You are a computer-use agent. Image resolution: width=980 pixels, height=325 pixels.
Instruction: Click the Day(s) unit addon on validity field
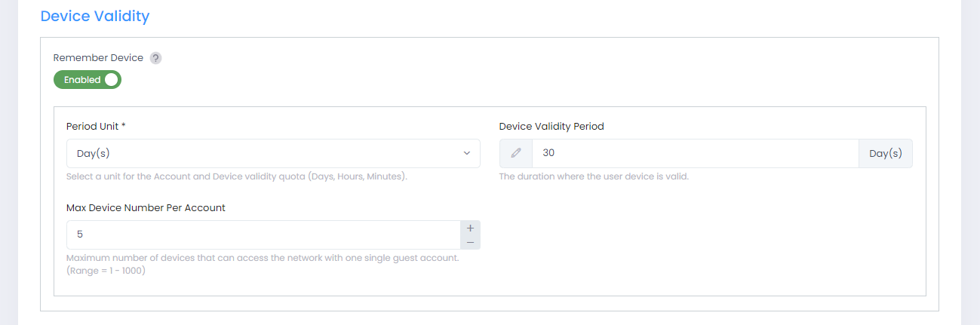click(x=885, y=153)
